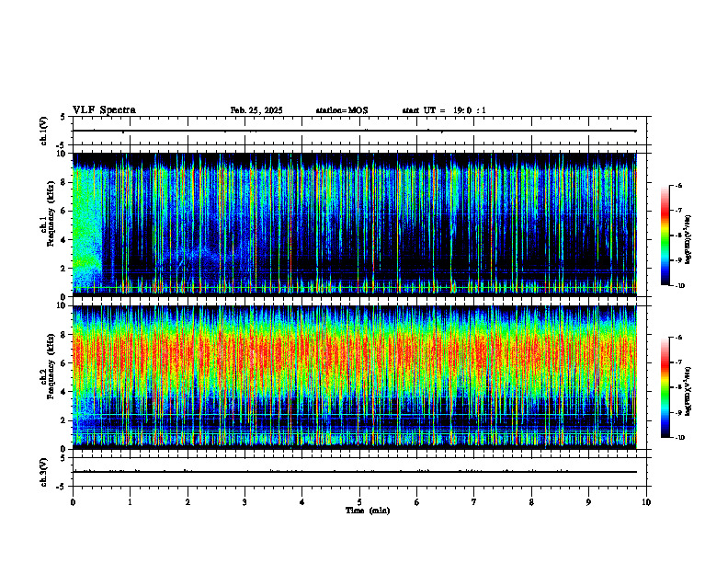This screenshot has height=563, width=728.
Task: Click the ch.2 colorbar 'log(PSD)(V²/Hz)' label
Action: (688, 391)
